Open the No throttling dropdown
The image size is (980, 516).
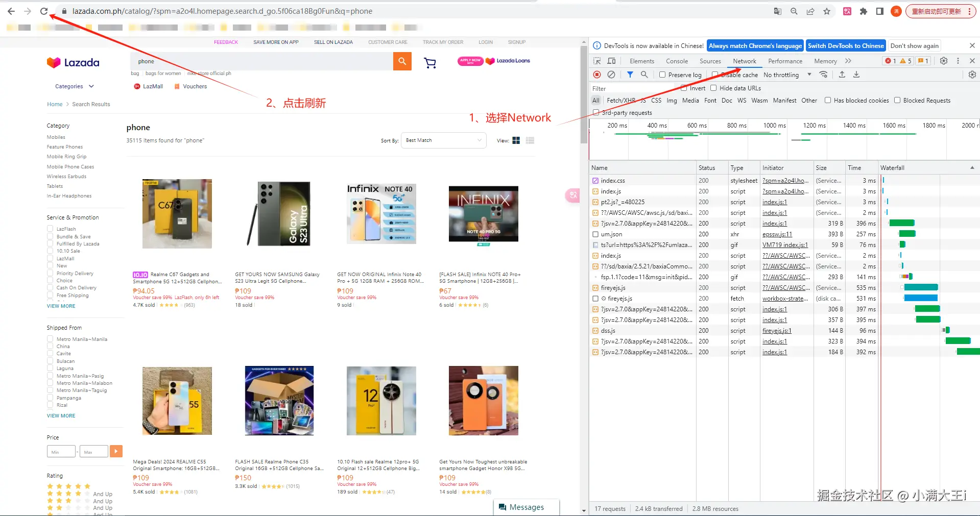pyautogui.click(x=787, y=75)
